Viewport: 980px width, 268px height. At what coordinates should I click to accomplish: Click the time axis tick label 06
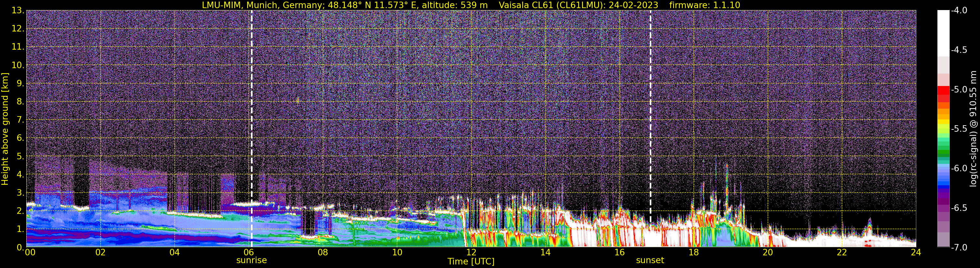click(x=249, y=252)
